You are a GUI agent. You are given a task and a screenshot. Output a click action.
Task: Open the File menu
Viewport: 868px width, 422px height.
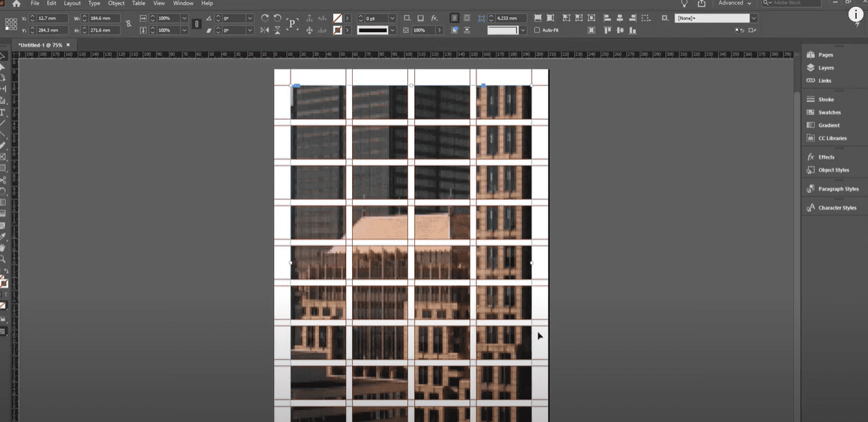[35, 3]
